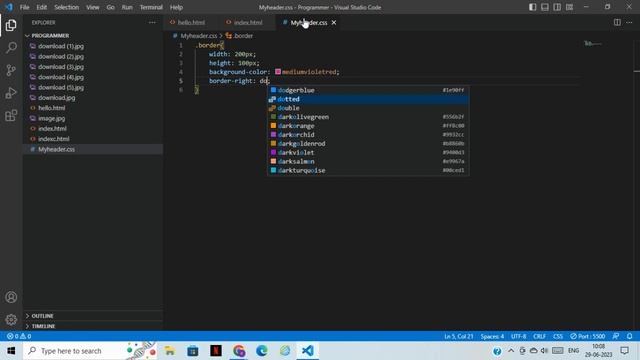Image resolution: width=640 pixels, height=360 pixels.
Task: Select Myheader.css in the explorer tree
Action: coord(93,149)
